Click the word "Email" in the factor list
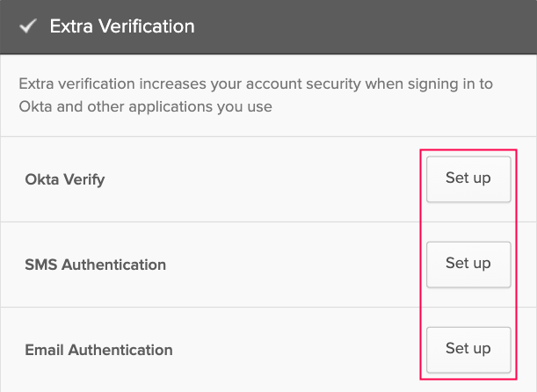The width and height of the screenshot is (537, 392). pyautogui.click(x=44, y=350)
